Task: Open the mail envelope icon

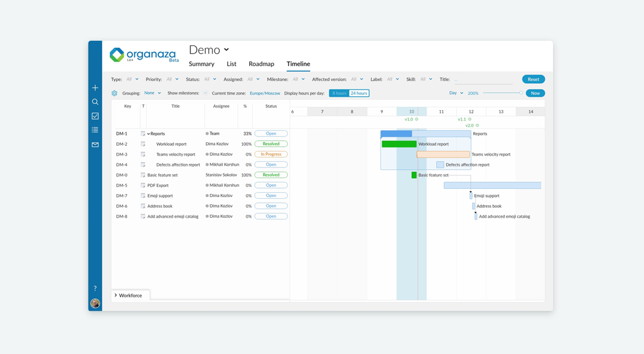Action: [x=95, y=145]
